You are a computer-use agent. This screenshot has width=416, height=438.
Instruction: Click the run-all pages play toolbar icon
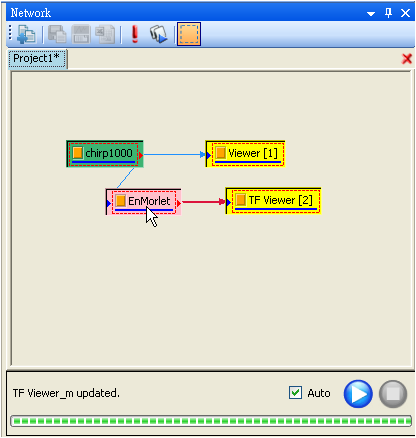coord(158,34)
